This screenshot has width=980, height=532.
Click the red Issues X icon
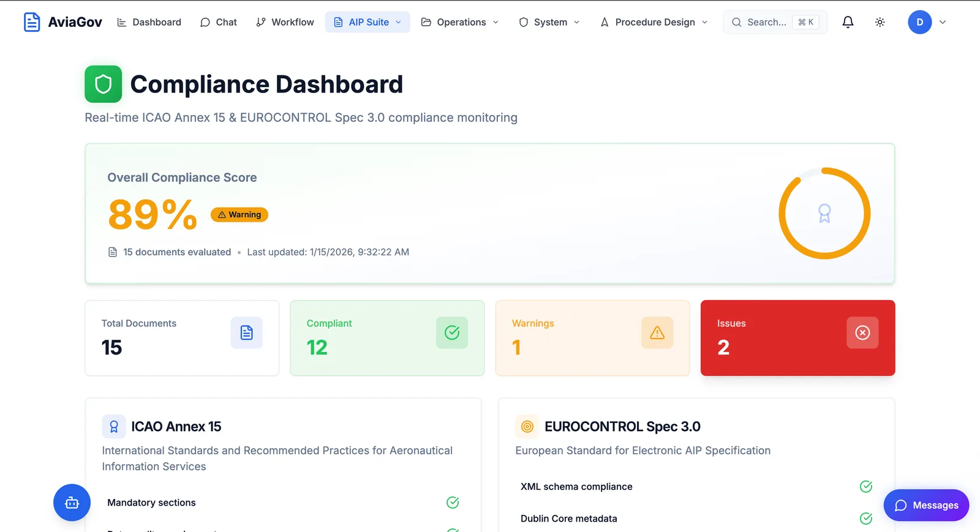tap(862, 332)
